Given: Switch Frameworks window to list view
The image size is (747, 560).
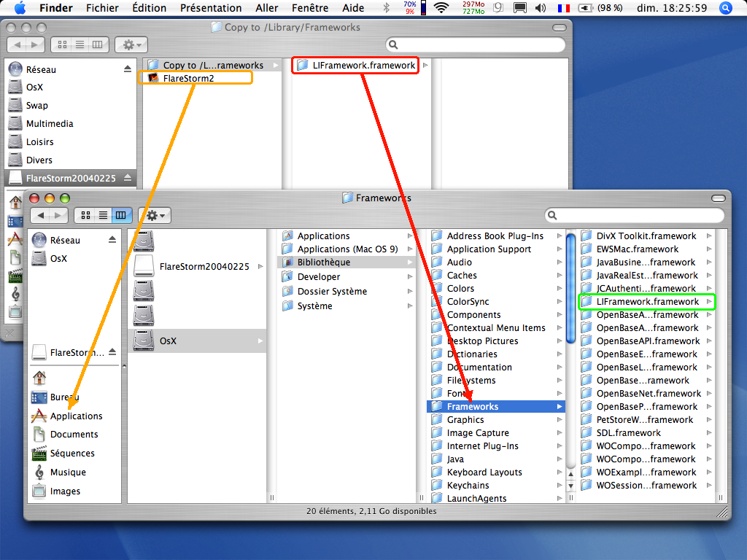Looking at the screenshot, I should tap(103, 215).
